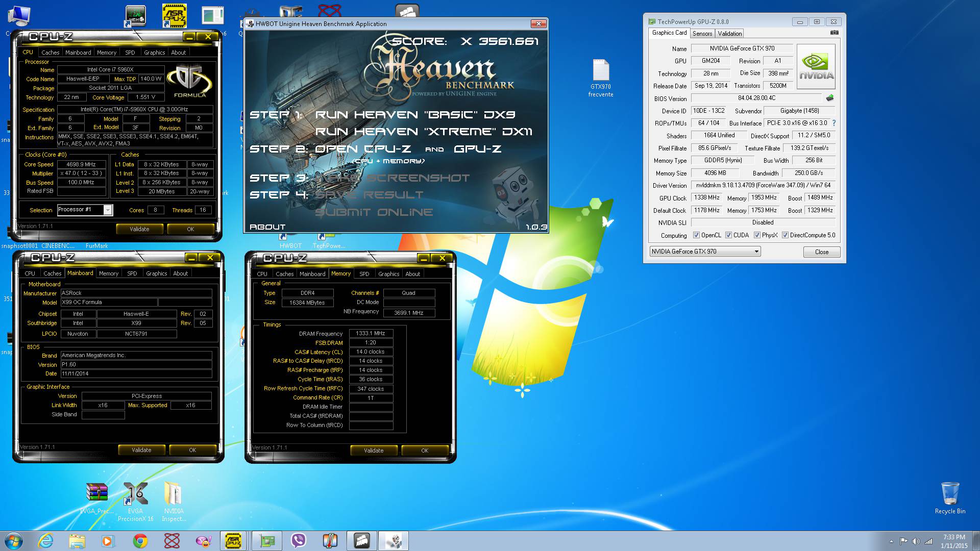The height and width of the screenshot is (551, 980).
Task: Open Viber from the taskbar
Action: pos(298,541)
